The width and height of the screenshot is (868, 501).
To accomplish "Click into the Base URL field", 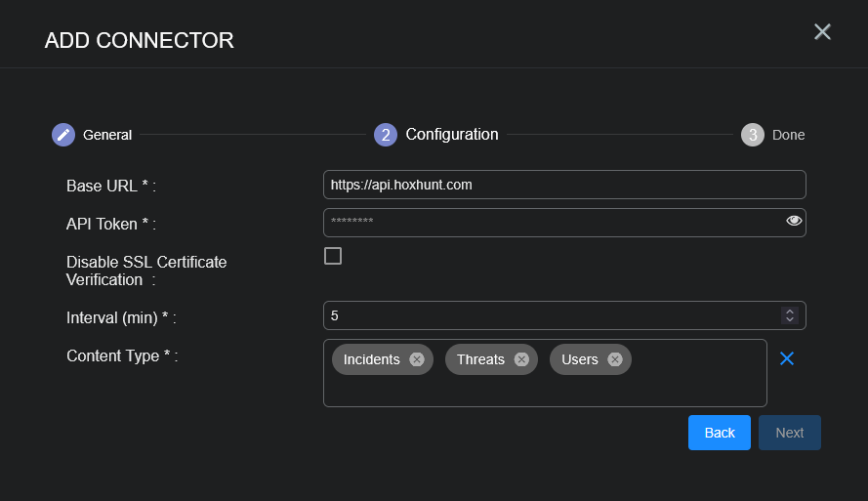I will point(563,185).
